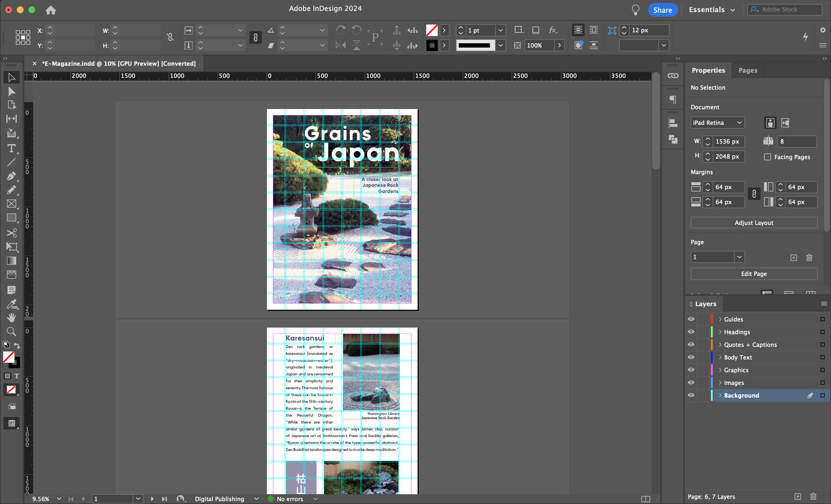Hide the Guides layer
This screenshot has height=504, width=831.
691,319
